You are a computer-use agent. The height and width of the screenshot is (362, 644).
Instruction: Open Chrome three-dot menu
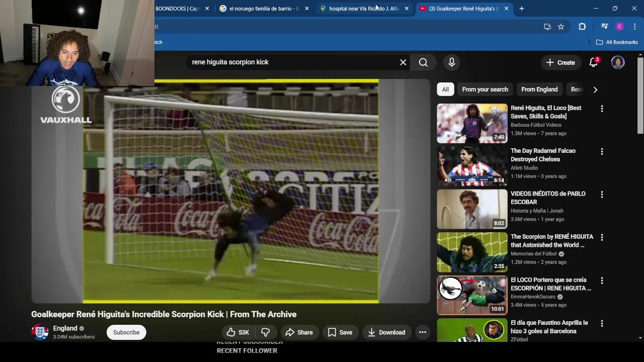coord(635,27)
